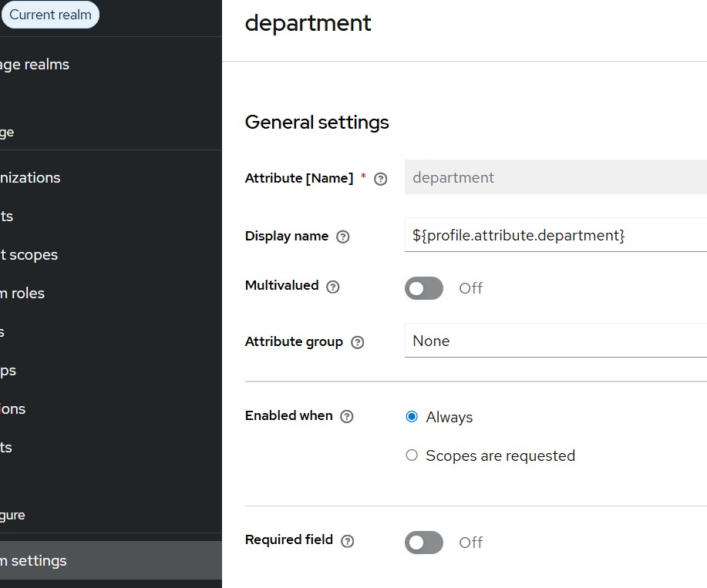This screenshot has height=588, width=707.
Task: Navigate to Client scopes
Action: pos(29,254)
